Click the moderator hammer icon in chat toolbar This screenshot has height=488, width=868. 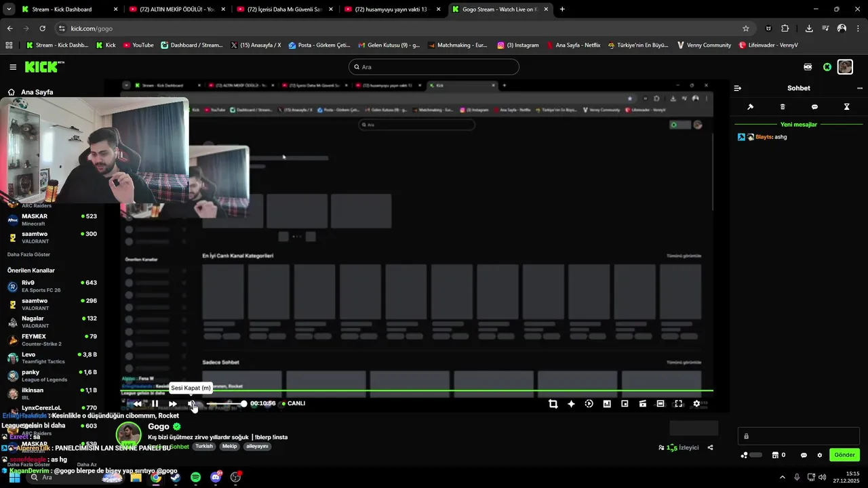pyautogui.click(x=750, y=107)
